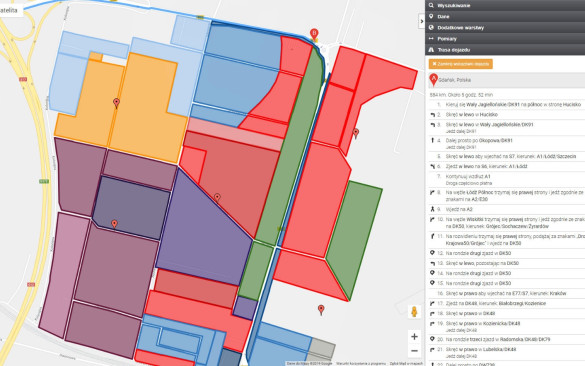
Task: Click the keep-right icon of step 8
Action: pos(432,193)
